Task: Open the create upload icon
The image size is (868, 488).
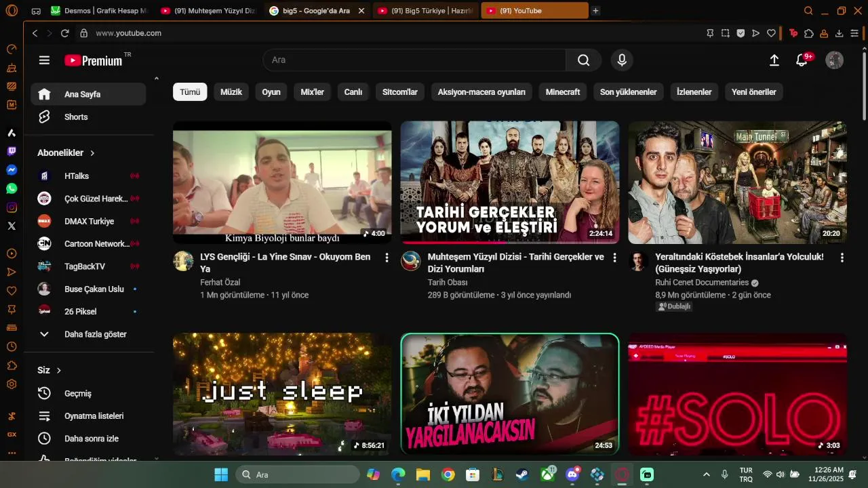Action: 774,60
